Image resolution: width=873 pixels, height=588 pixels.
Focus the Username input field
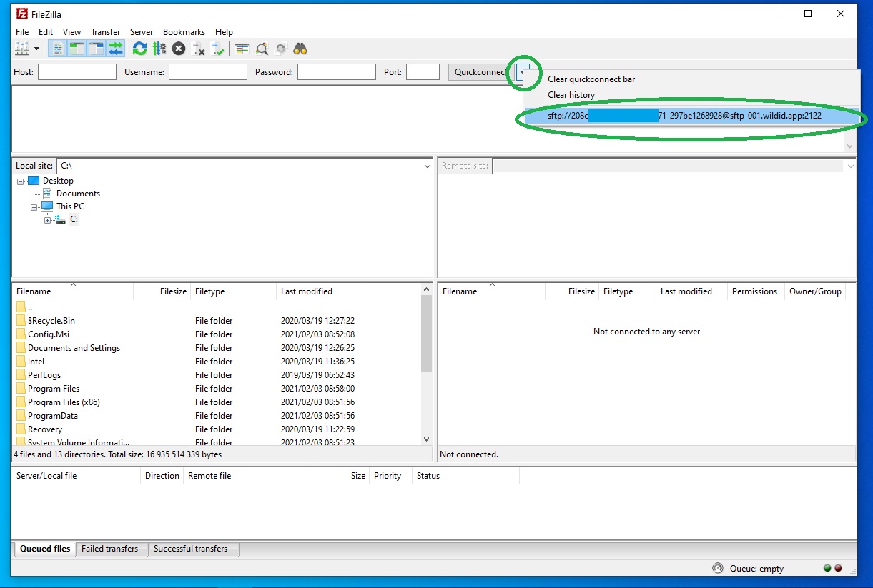(x=208, y=71)
